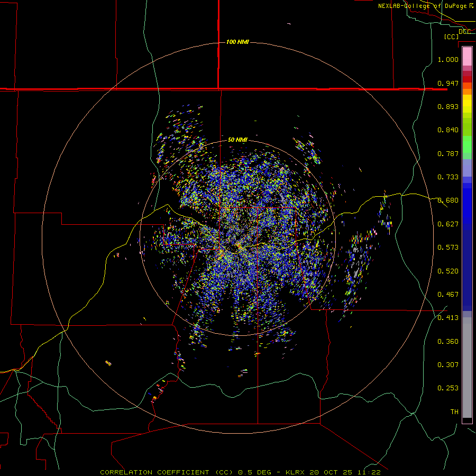The image size is (476, 476).
Task: Select the 0.733 legend value
Action: [448, 177]
